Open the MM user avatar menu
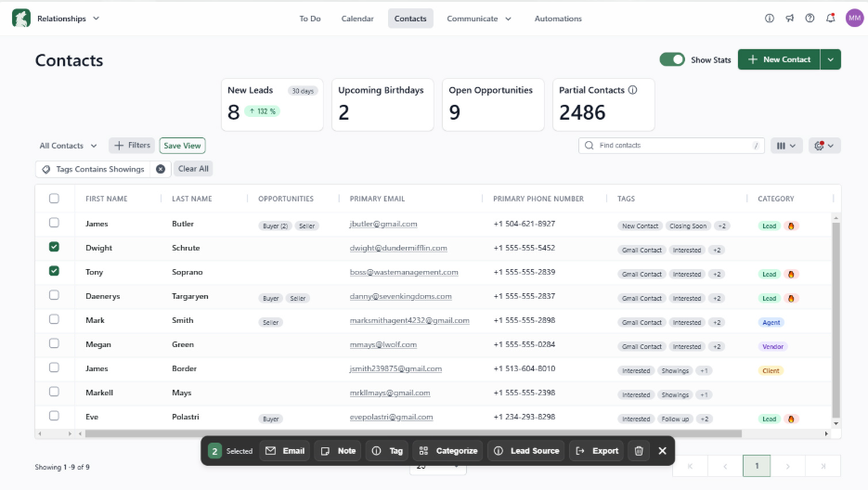The height and width of the screenshot is (490, 868). coord(855,19)
